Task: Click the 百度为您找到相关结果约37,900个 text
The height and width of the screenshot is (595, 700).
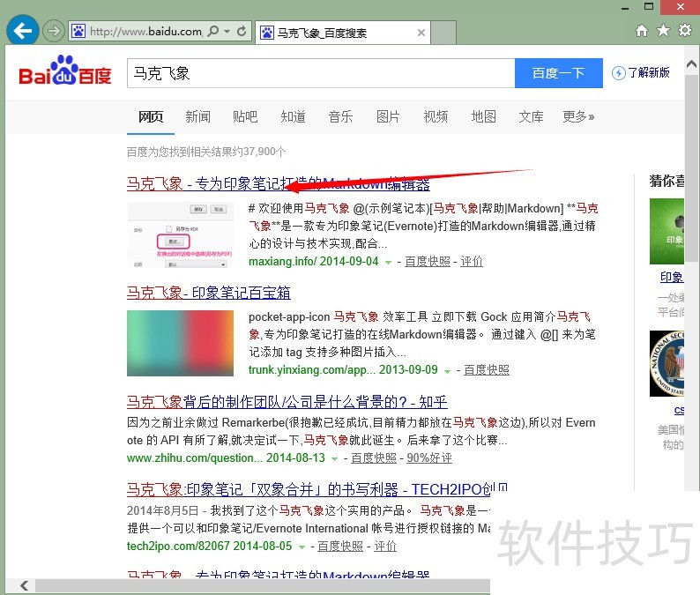Action: pos(206,152)
